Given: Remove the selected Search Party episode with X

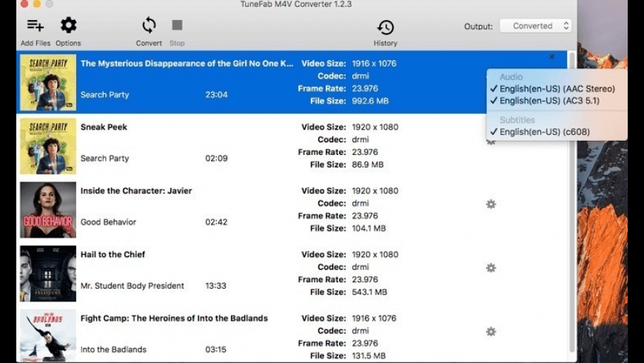Looking at the screenshot, I should click(551, 57).
